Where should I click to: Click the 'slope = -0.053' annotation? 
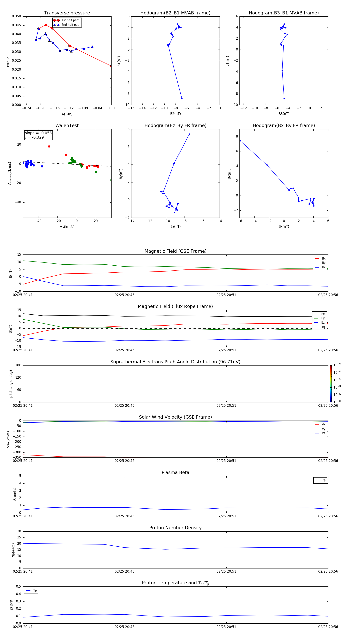[38, 133]
